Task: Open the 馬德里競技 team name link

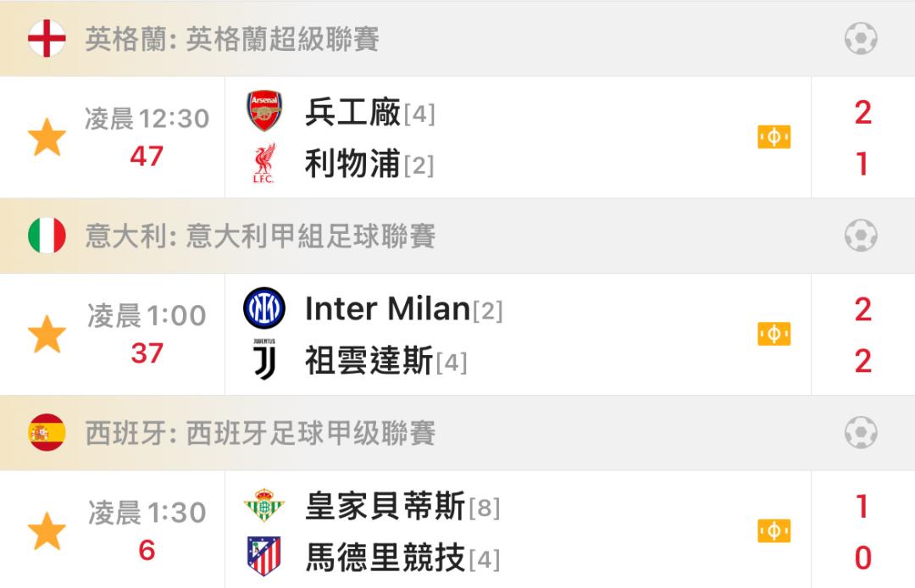Action: pyautogui.click(x=385, y=557)
